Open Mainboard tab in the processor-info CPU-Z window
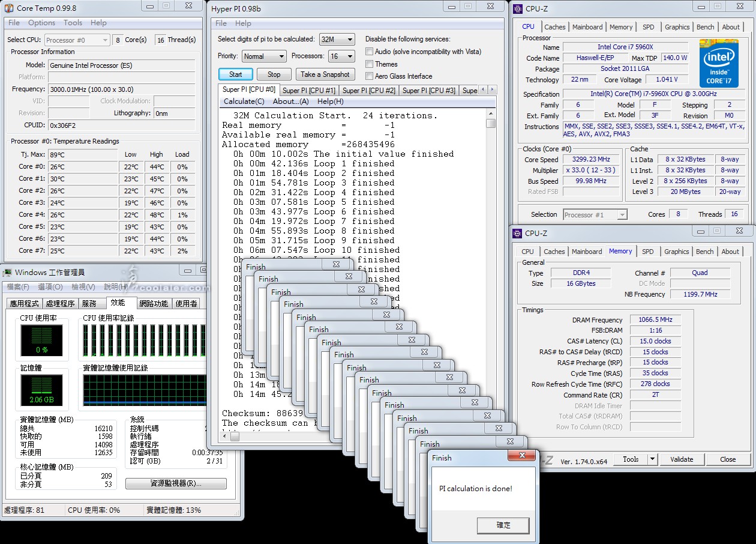 pyautogui.click(x=587, y=27)
